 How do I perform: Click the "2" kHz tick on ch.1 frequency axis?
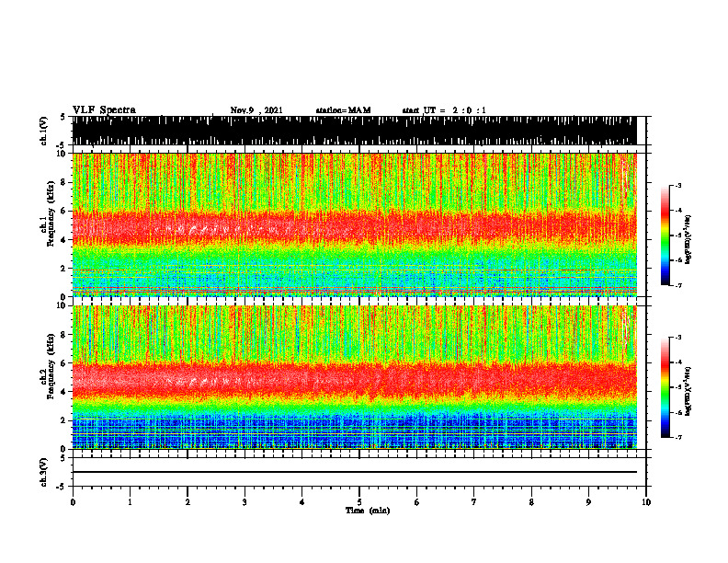pos(64,269)
